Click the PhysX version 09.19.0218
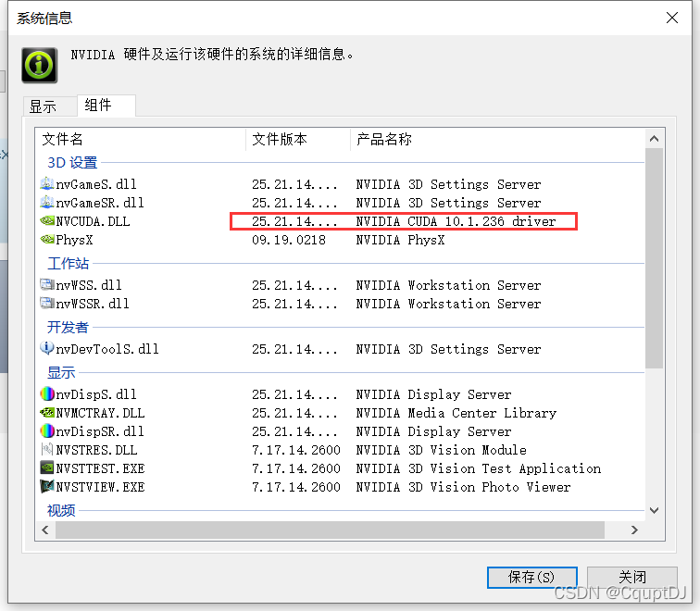700x611 pixels. (289, 240)
